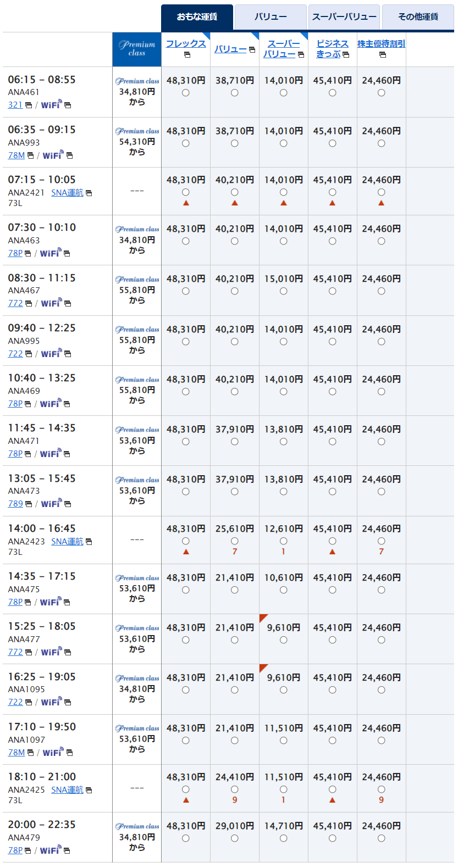Click the WiFi icon on the ANA479 row
458x868 pixels.
[50, 850]
